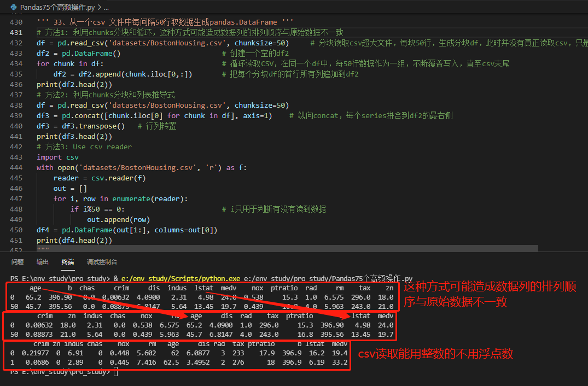The width and height of the screenshot is (588, 386).
Task: Click line number 438 in gutter
Action: (x=16, y=106)
